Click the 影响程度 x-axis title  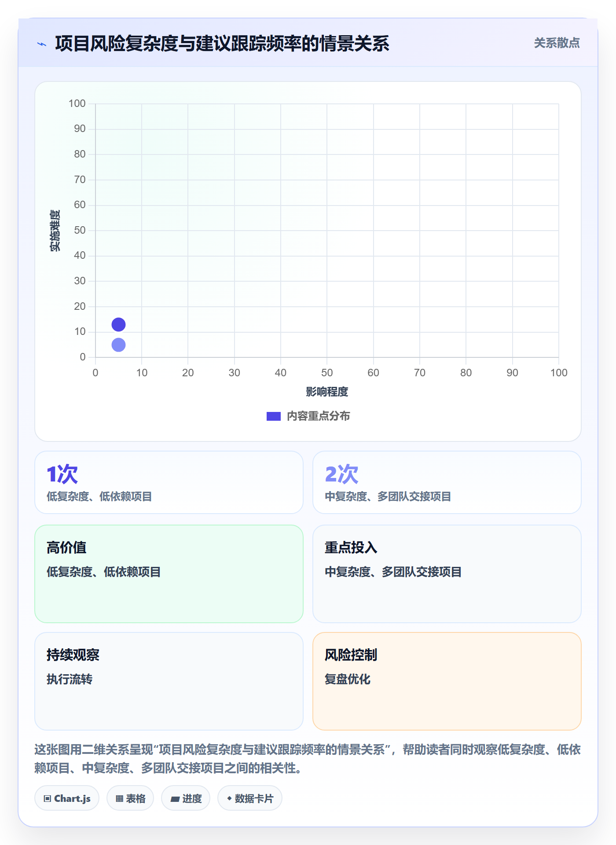(x=327, y=392)
